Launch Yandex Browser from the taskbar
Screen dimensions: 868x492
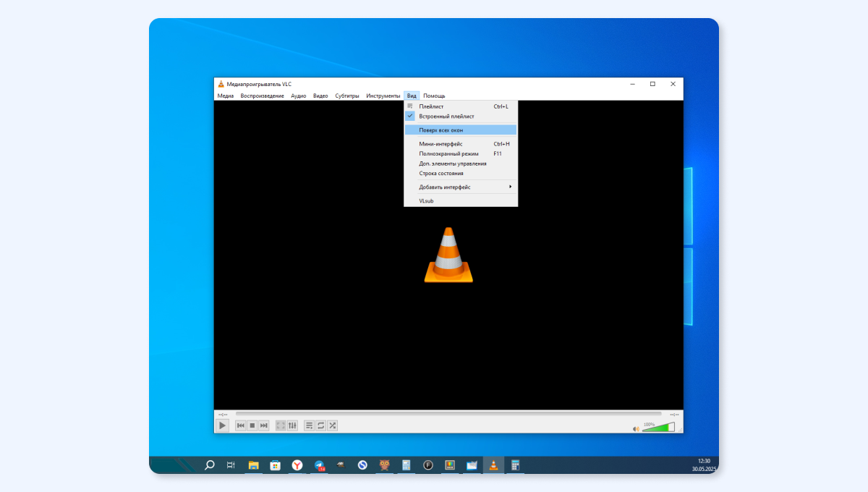point(297,465)
